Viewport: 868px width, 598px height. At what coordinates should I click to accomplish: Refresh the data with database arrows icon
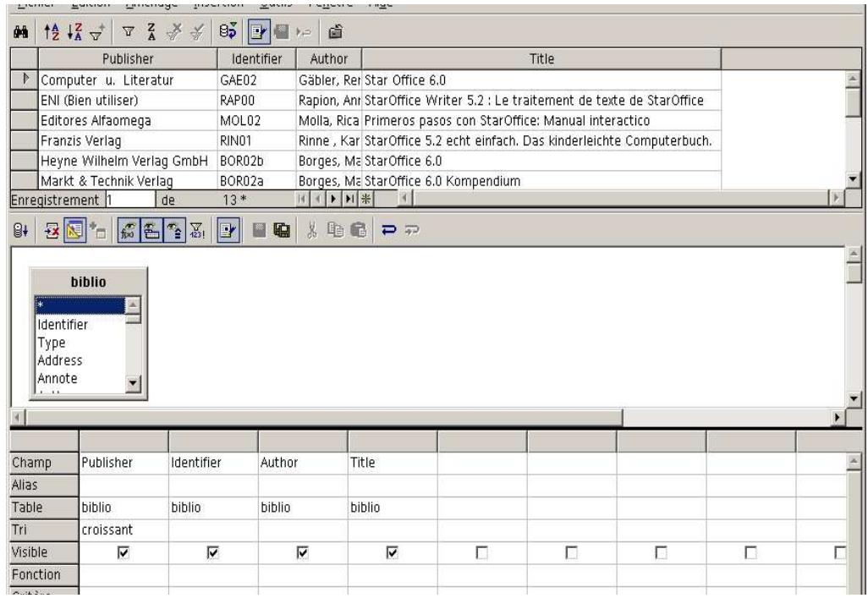[x=228, y=31]
